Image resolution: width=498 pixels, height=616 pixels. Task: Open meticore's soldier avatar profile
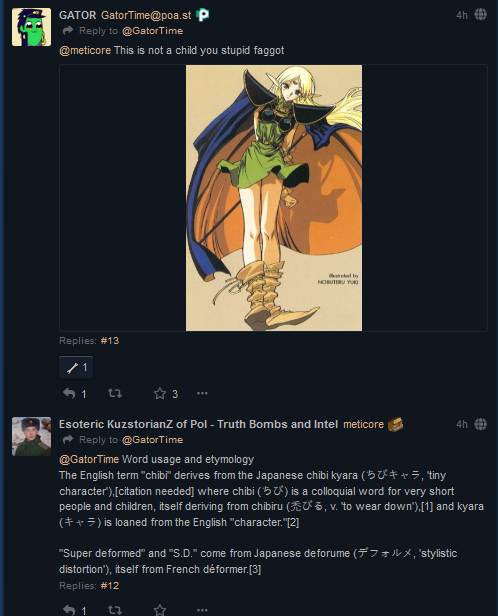tap(31, 436)
